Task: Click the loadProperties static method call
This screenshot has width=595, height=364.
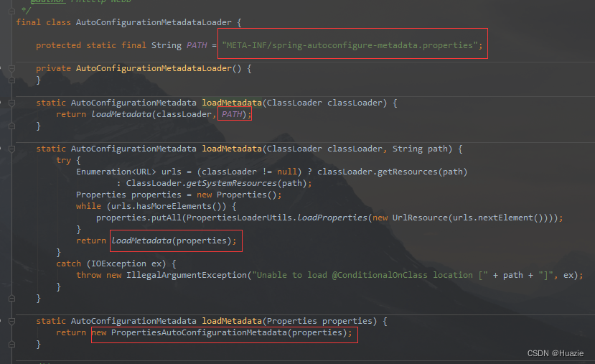Action: click(x=332, y=218)
